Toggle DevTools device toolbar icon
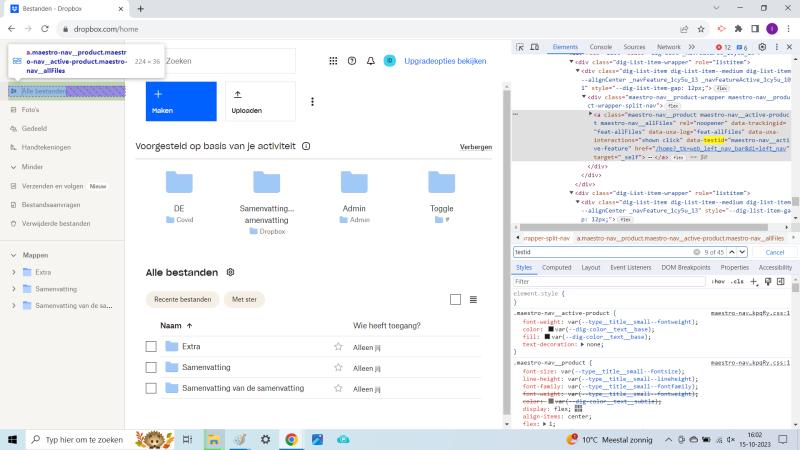This screenshot has width=800, height=450. tap(535, 47)
